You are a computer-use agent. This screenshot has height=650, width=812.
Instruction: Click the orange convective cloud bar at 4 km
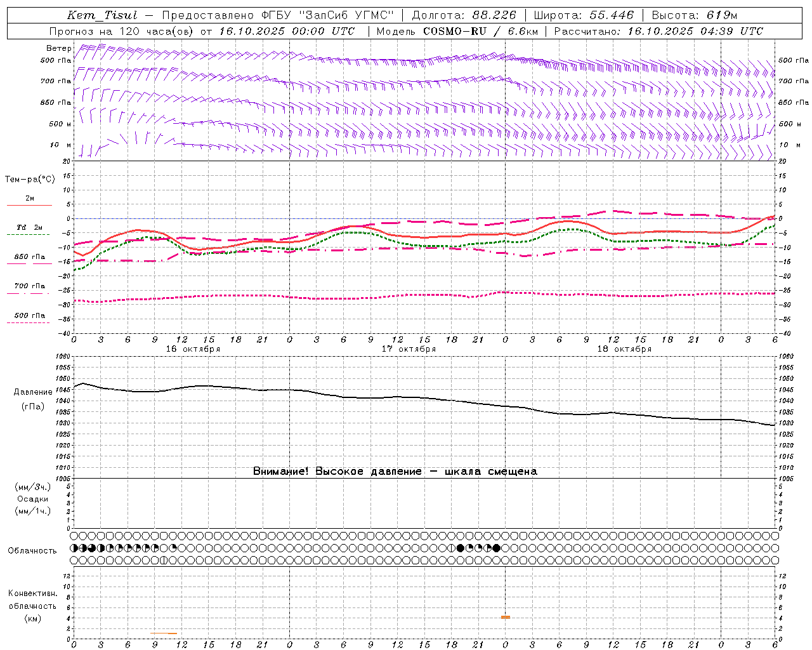pyautogui.click(x=506, y=617)
